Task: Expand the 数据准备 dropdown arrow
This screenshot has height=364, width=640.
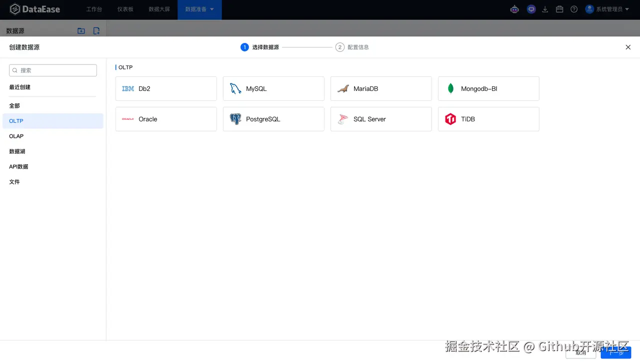Action: (x=211, y=9)
